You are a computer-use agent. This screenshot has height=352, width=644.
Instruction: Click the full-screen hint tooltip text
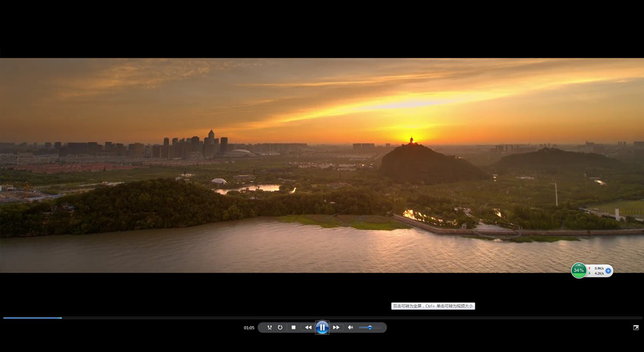pyautogui.click(x=433, y=307)
